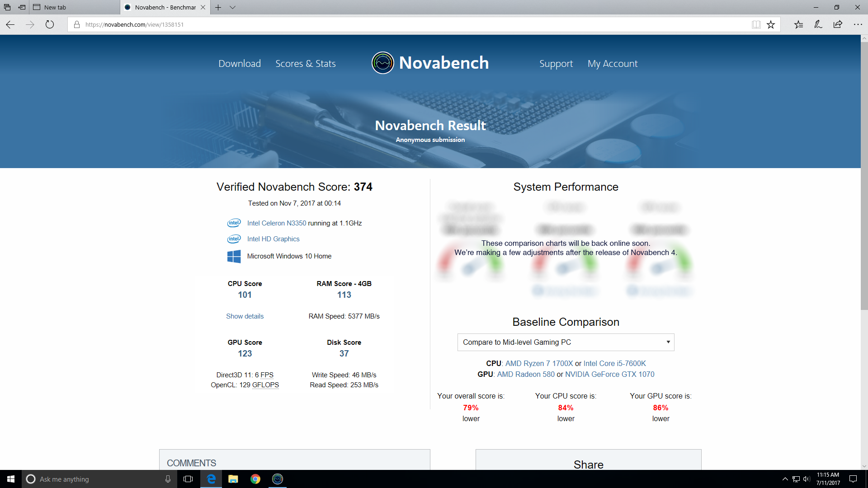Open Scores & Stats page
Viewport: 868px width, 488px height.
click(306, 64)
